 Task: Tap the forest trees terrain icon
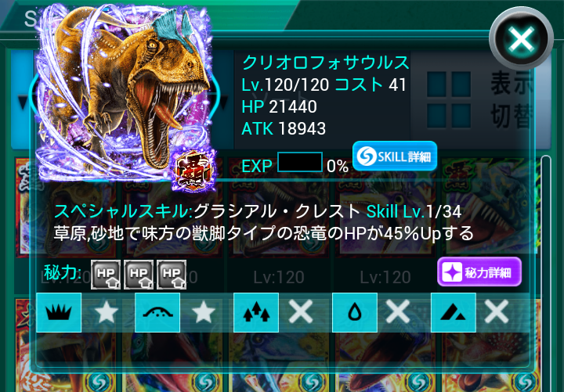[256, 312]
